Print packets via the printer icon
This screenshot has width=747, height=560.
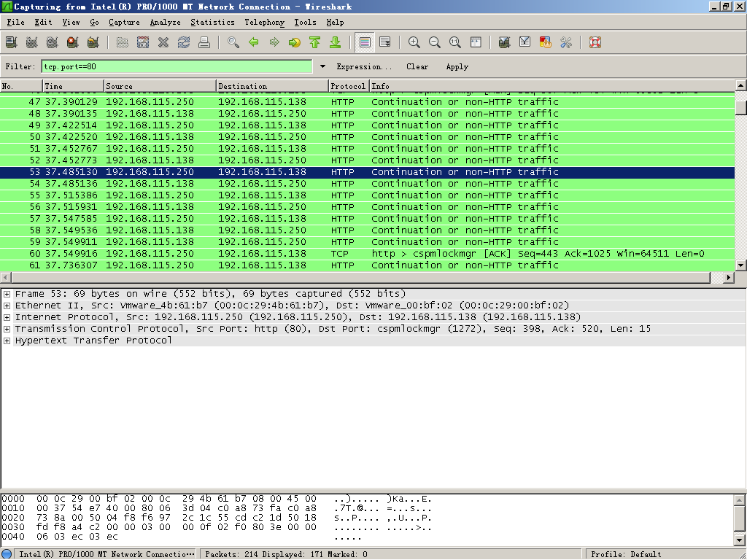[204, 42]
